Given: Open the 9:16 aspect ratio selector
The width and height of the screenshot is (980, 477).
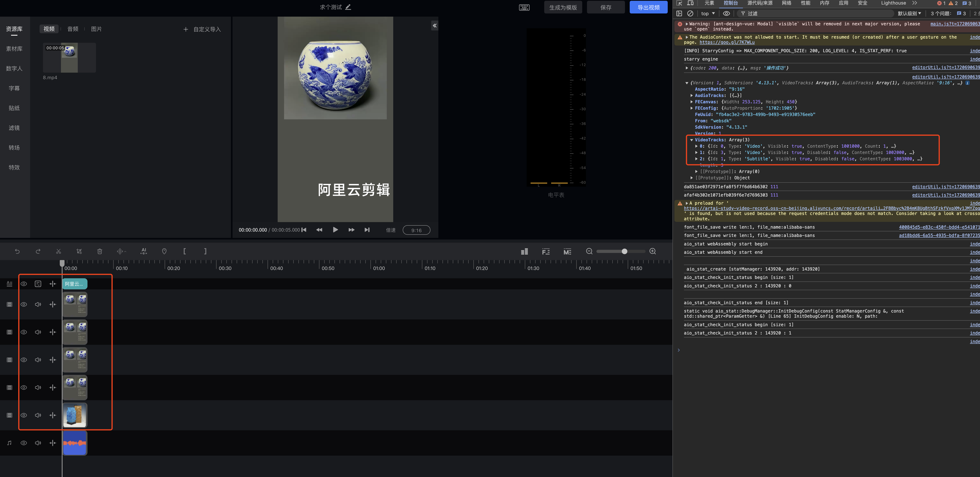Looking at the screenshot, I should (416, 230).
